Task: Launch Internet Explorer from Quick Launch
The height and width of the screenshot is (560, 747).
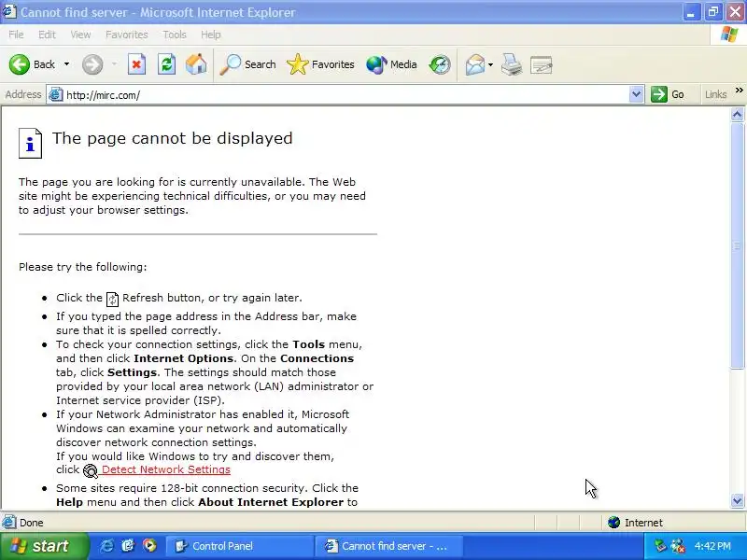Action: point(106,546)
